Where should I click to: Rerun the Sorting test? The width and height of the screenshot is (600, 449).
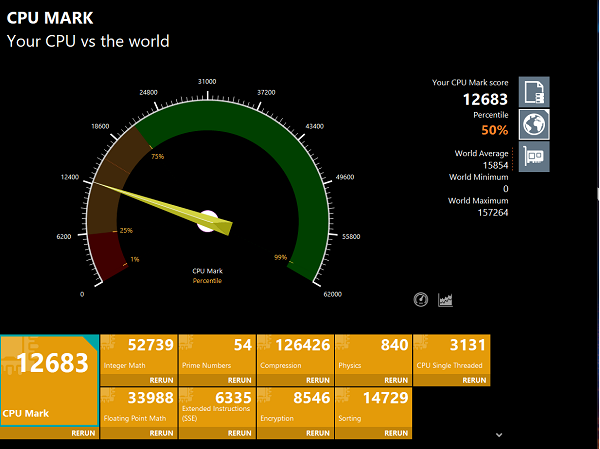tap(396, 433)
